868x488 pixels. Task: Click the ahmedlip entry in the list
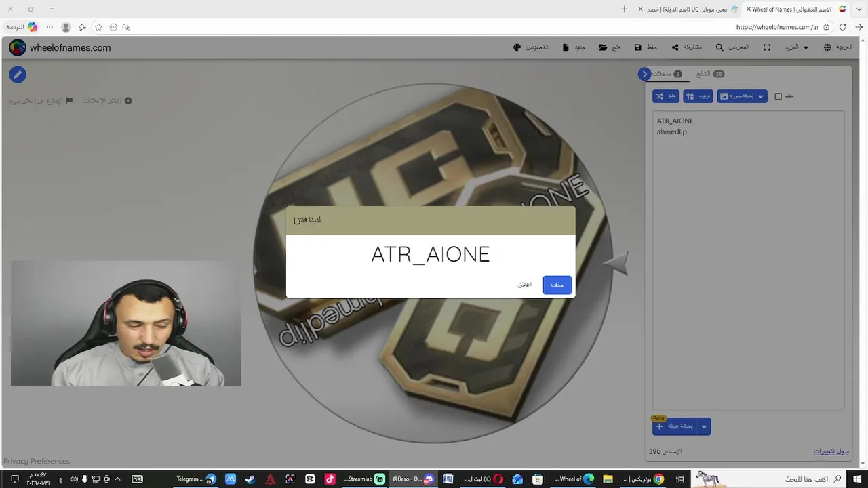click(x=672, y=132)
